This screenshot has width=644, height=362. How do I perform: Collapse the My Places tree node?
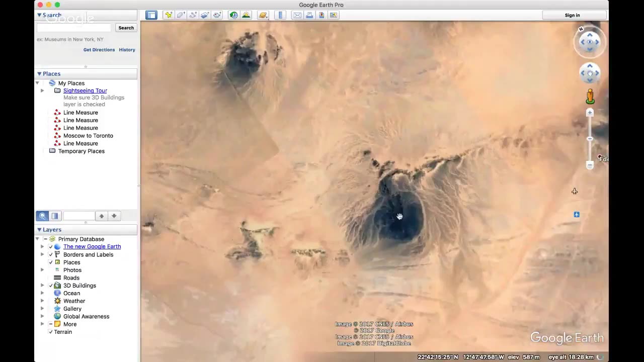[38, 83]
